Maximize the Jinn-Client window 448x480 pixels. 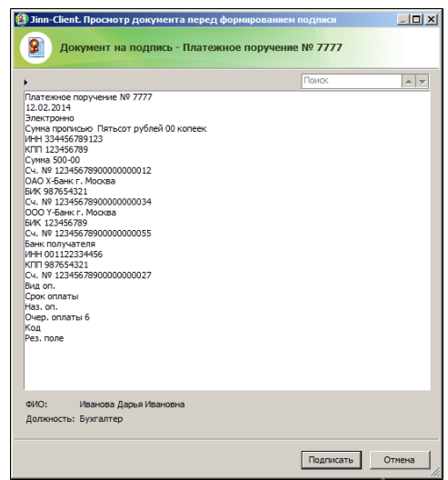pos(416,20)
